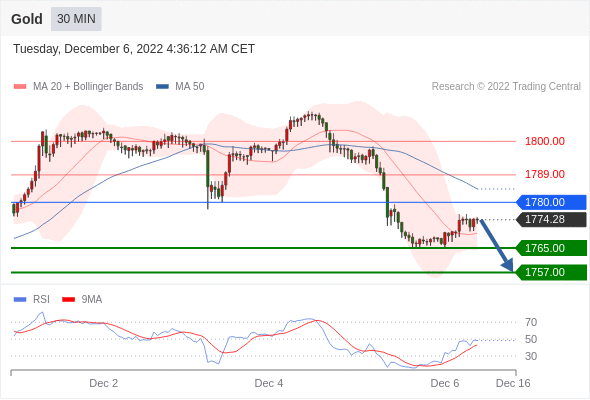Click the Dec 4 date axis label
The image size is (590, 400).
269,383
